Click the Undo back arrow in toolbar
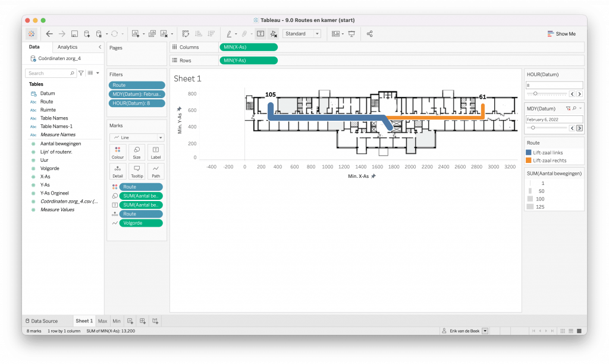Viewport: 609px width, 364px height. click(x=49, y=34)
